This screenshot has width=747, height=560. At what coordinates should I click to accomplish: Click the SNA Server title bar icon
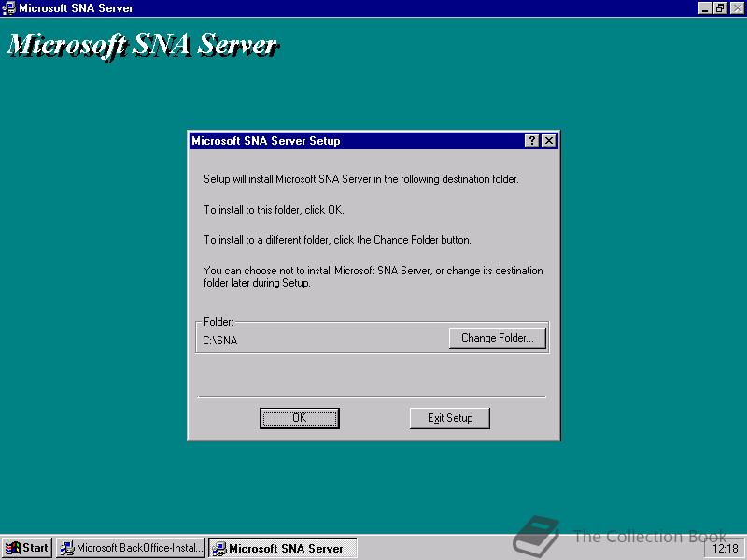pos(8,8)
